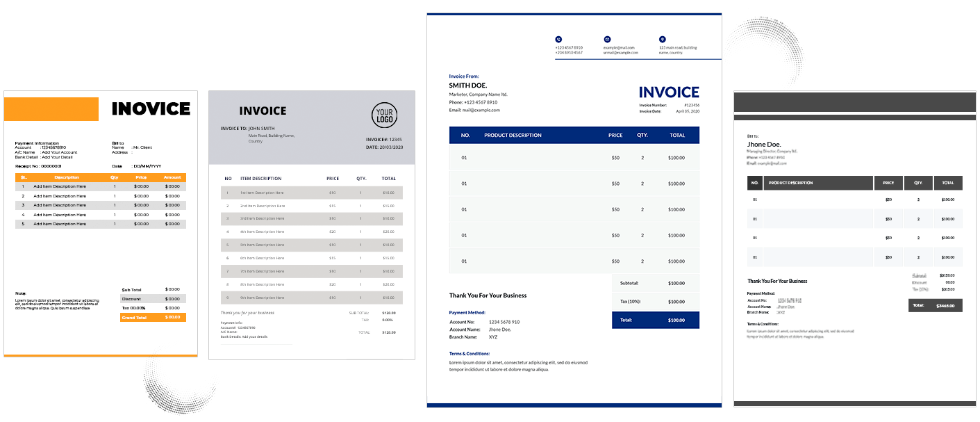Click the YOUR LOGO circle on gray invoice
Screen dimensions: 980x422
[384, 115]
